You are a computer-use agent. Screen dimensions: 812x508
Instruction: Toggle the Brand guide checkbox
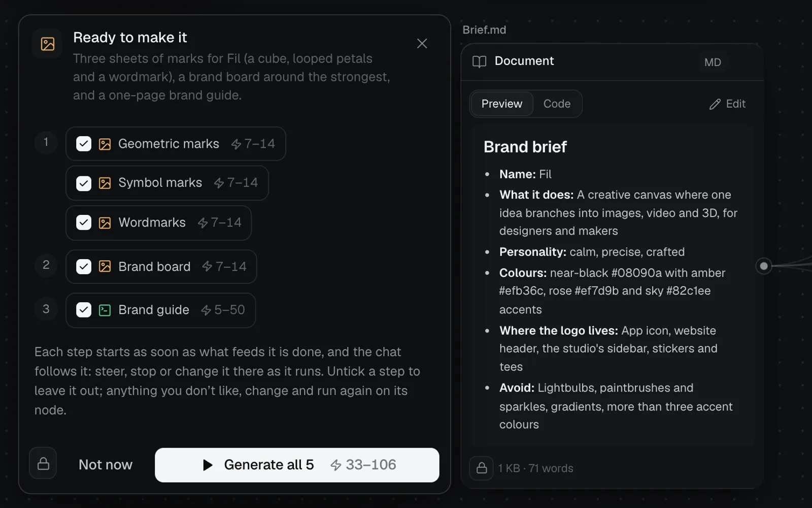[x=84, y=310]
